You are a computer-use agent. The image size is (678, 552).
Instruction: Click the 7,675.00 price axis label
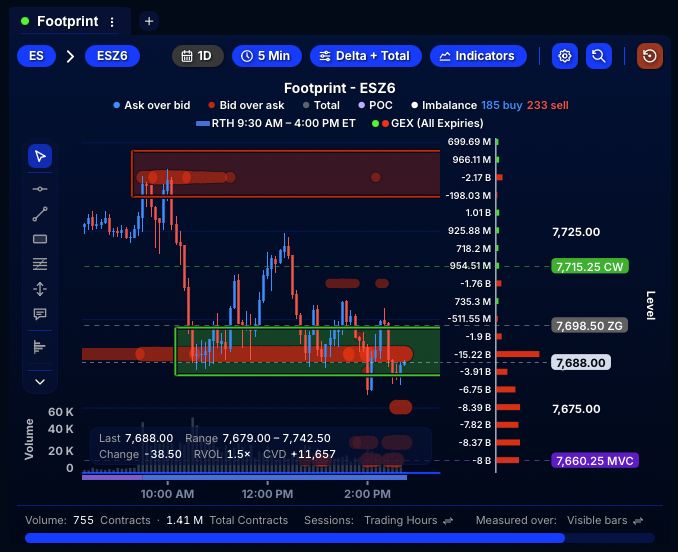pyautogui.click(x=576, y=409)
